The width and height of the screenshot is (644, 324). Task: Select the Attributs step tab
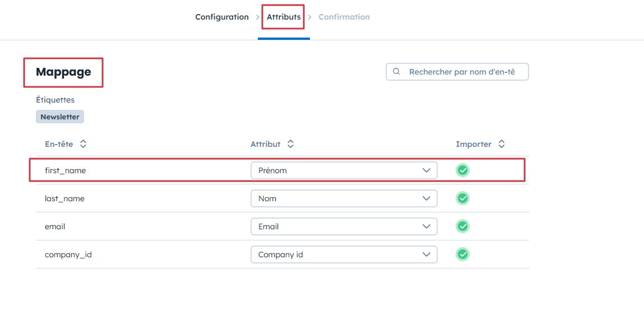click(x=284, y=17)
